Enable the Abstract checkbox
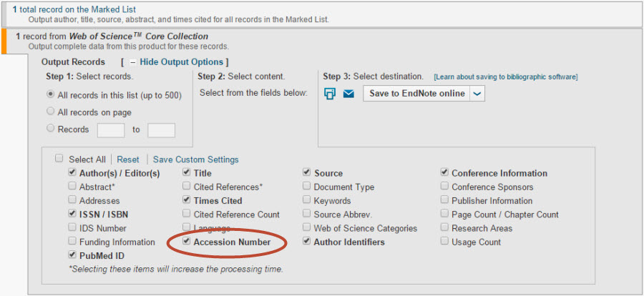The height and width of the screenshot is (296, 644). pos(72,187)
